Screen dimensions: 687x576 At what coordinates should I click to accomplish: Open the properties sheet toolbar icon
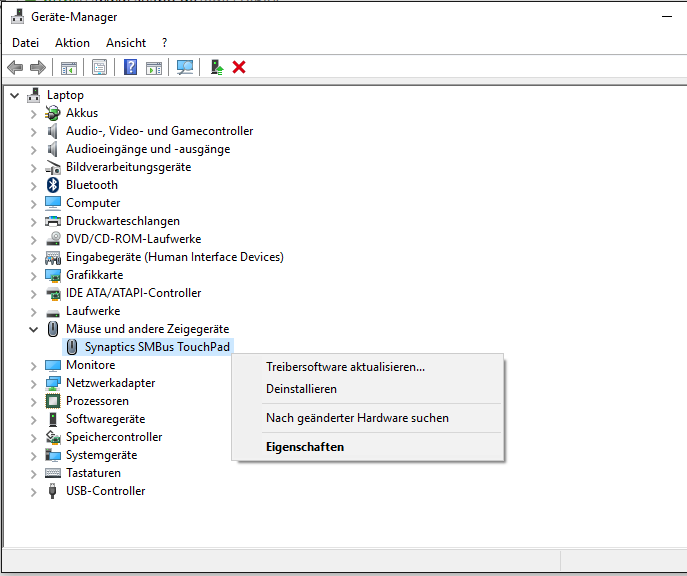(99, 67)
